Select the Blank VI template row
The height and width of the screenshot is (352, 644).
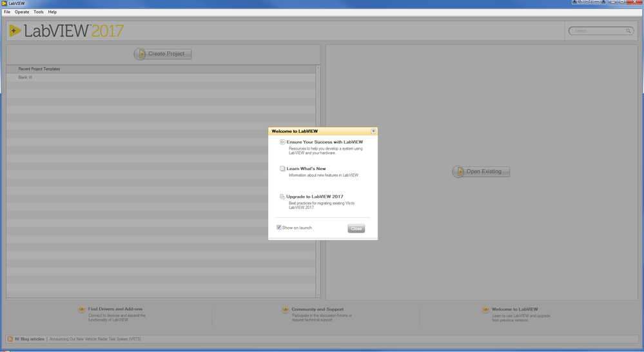pos(161,77)
